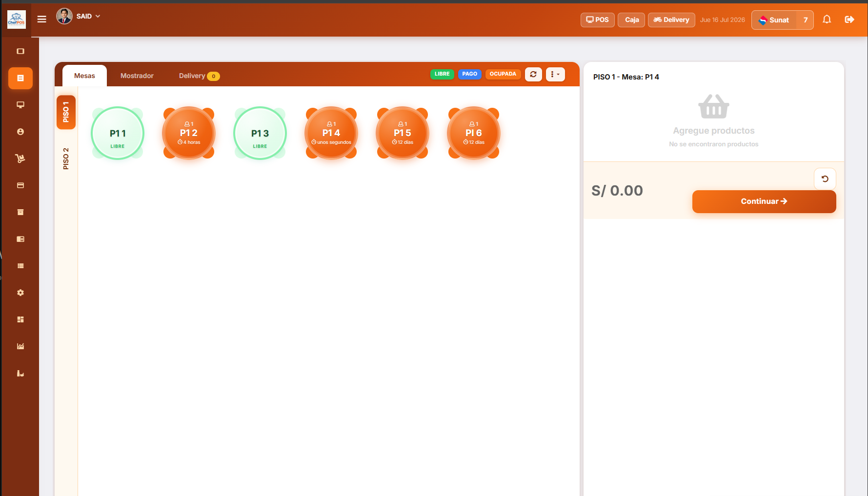Select occupied table P1 5
This screenshot has height=496, width=868.
coord(403,133)
